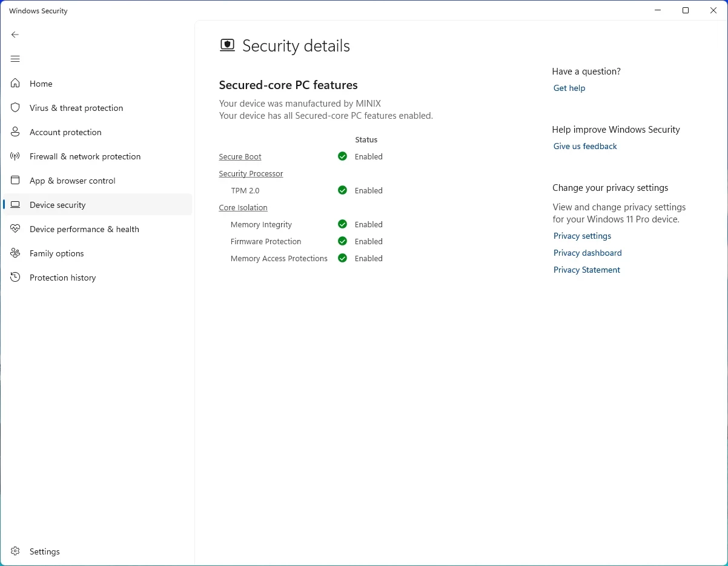The width and height of the screenshot is (728, 566).
Task: Open the Home page
Action: [x=98, y=84]
